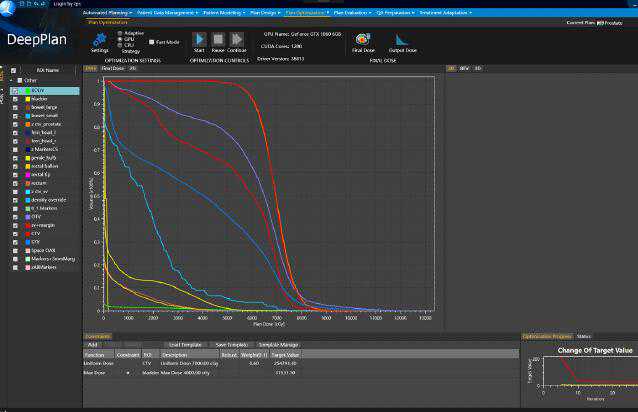Click the PTV color swatch in ROI list
638x412 pixels.
pyautogui.click(x=27, y=216)
